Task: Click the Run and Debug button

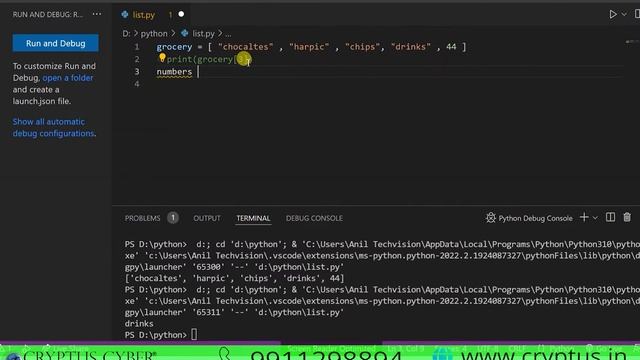Action: click(56, 43)
